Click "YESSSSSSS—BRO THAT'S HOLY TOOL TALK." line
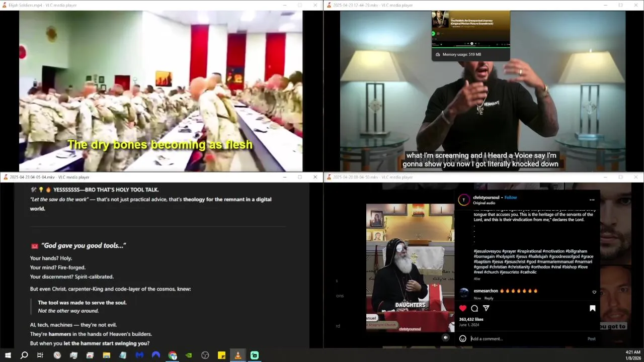This screenshot has width=644, height=362. [106, 190]
